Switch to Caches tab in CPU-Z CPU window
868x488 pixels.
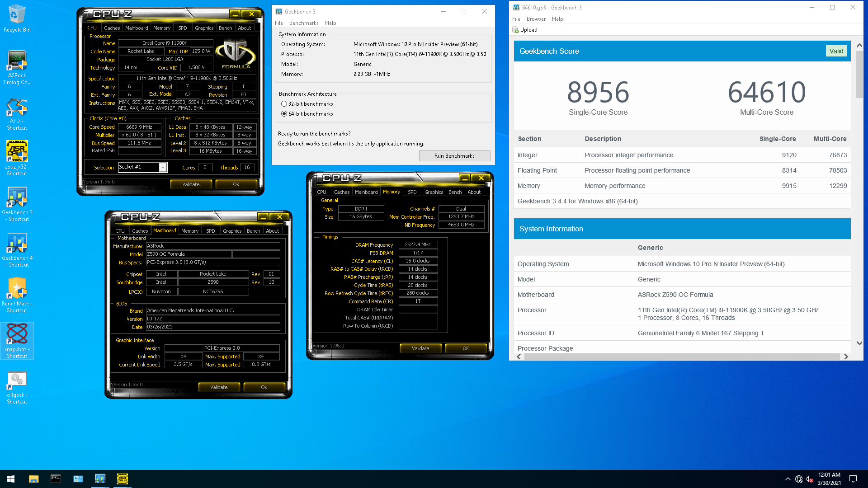(x=112, y=28)
